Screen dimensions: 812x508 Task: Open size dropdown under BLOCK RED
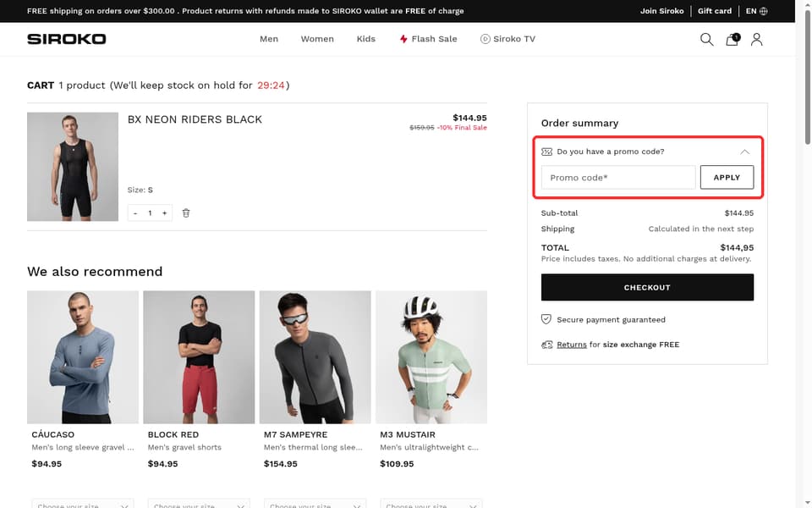[x=199, y=504]
